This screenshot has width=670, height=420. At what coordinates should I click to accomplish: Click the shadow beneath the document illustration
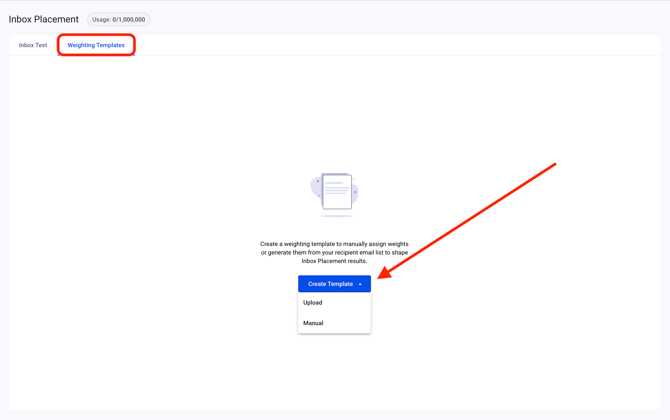coord(336,216)
